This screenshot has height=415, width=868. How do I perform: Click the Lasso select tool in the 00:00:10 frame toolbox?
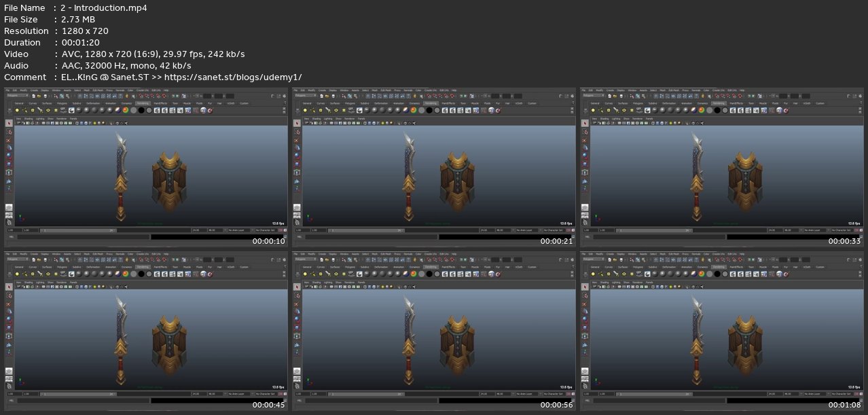tap(9, 131)
